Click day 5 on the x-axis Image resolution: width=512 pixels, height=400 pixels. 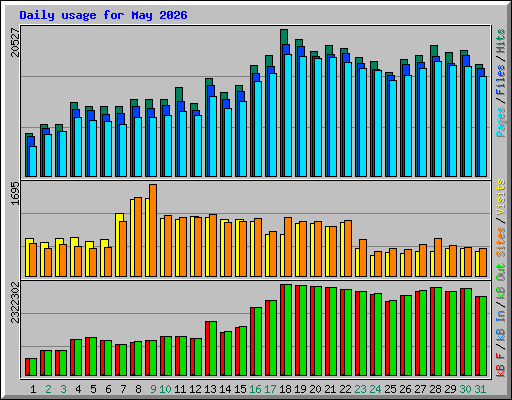pos(93,389)
